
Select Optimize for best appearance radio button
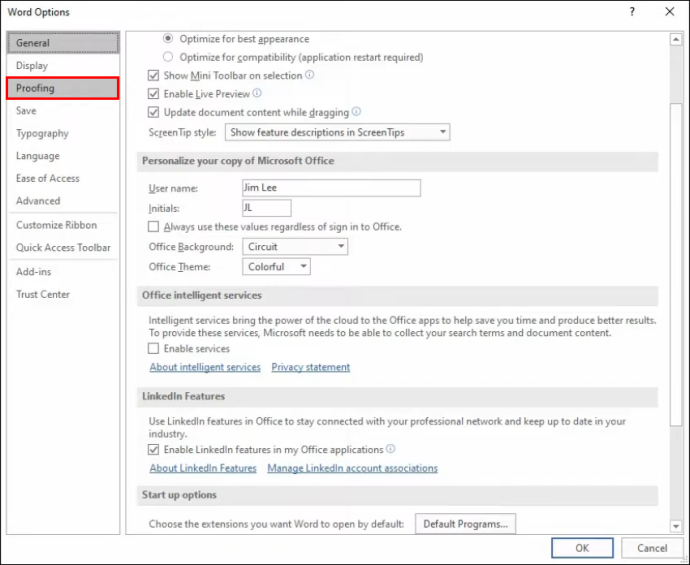168,39
